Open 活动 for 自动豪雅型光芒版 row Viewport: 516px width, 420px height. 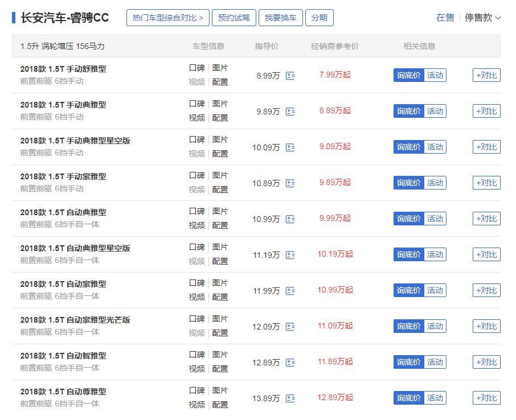click(435, 326)
